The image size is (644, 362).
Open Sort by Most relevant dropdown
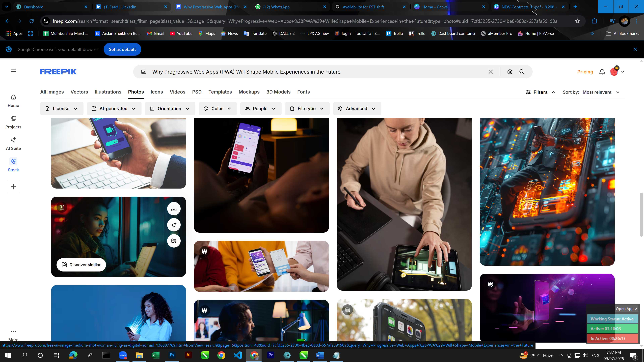point(601,92)
